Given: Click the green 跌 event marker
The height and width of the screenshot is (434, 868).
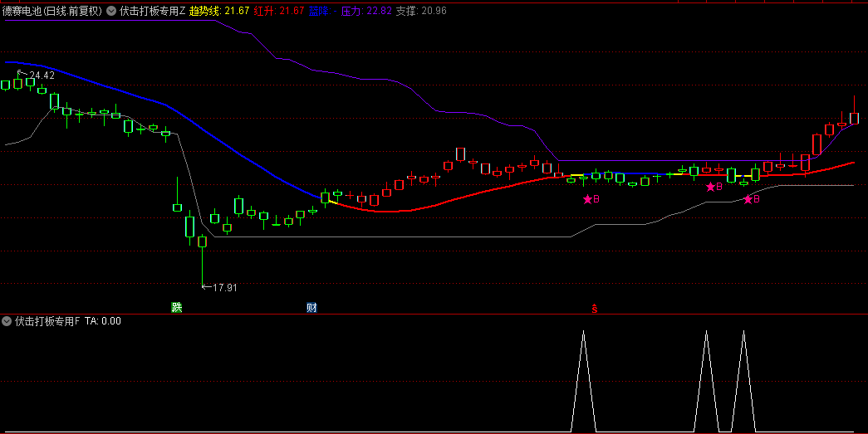Looking at the screenshot, I should [x=176, y=308].
